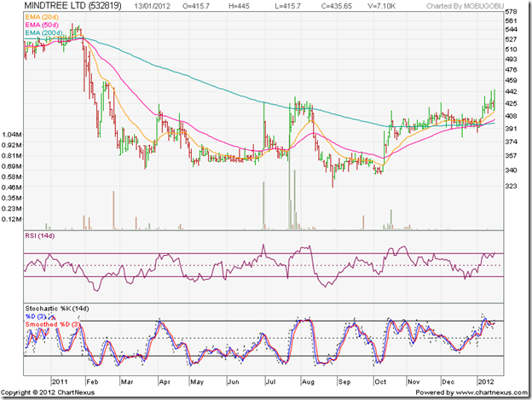Click the May month marker on time axis
The width and height of the screenshot is (532, 400).
197,382
